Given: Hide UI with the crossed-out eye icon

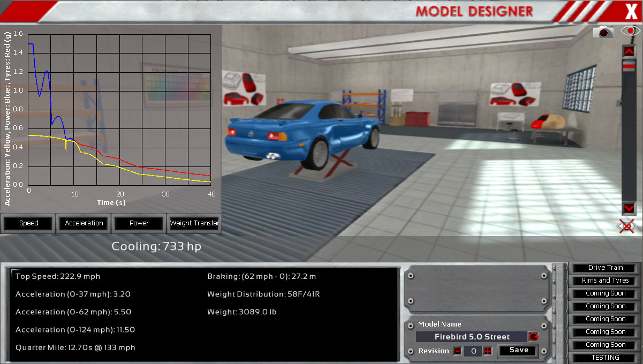Looking at the screenshot, I should tap(627, 226).
